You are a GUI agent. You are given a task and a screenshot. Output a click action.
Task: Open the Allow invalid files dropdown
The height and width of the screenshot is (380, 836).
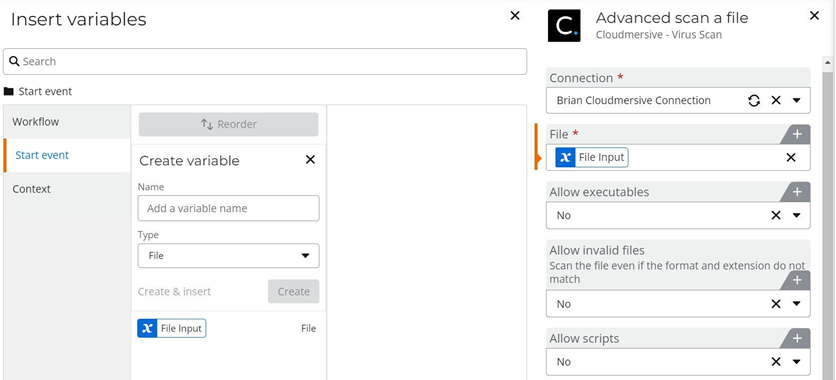797,304
